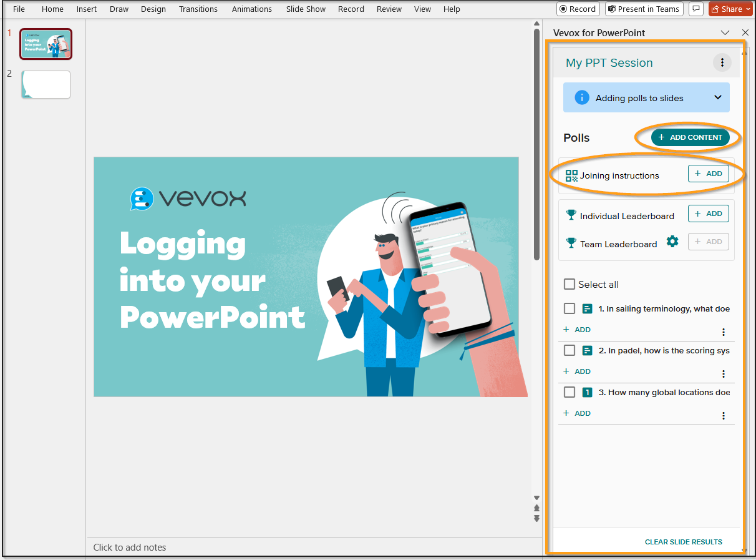The height and width of the screenshot is (560, 756).
Task: Open the Help tab
Action: 452,9
